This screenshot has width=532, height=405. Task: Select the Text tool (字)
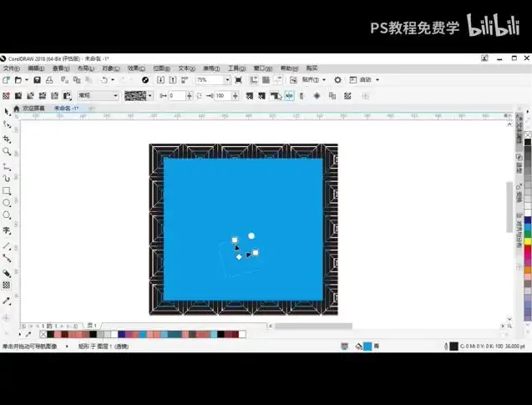click(x=7, y=230)
